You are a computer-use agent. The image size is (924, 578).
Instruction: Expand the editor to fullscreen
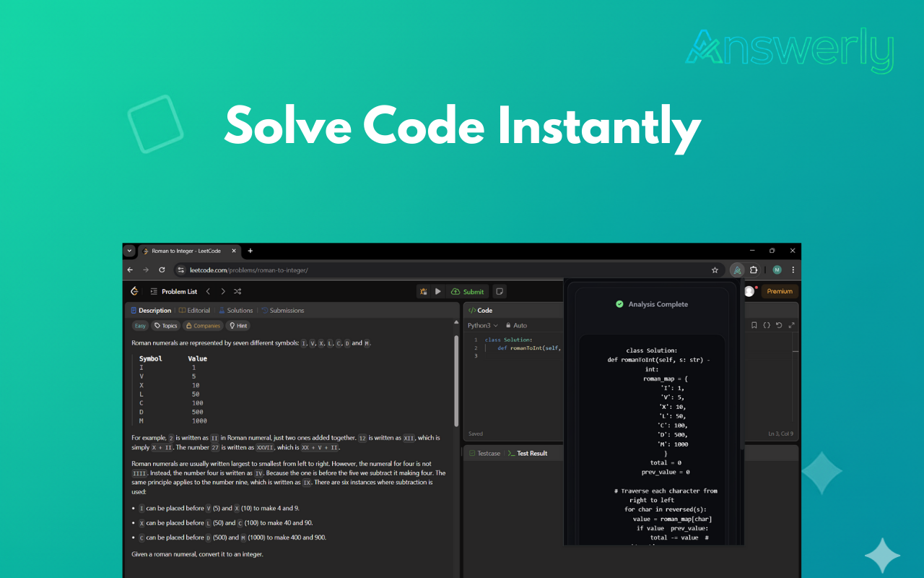click(791, 325)
